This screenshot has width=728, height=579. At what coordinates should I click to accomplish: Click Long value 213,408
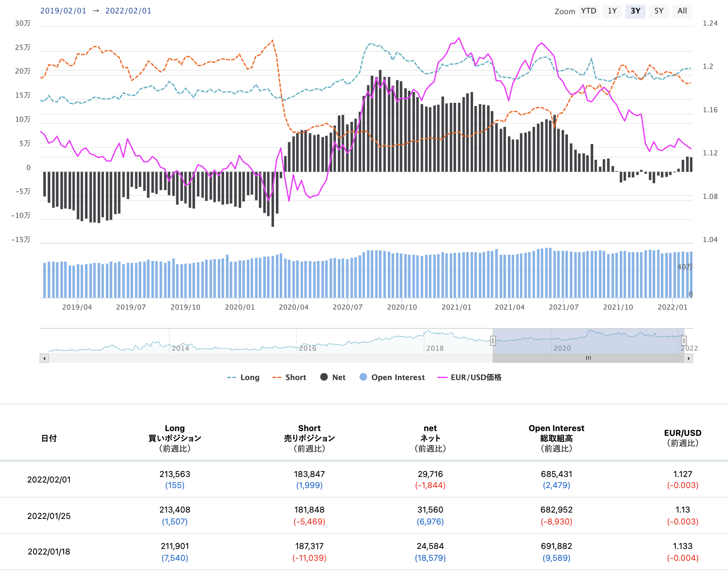click(x=175, y=510)
